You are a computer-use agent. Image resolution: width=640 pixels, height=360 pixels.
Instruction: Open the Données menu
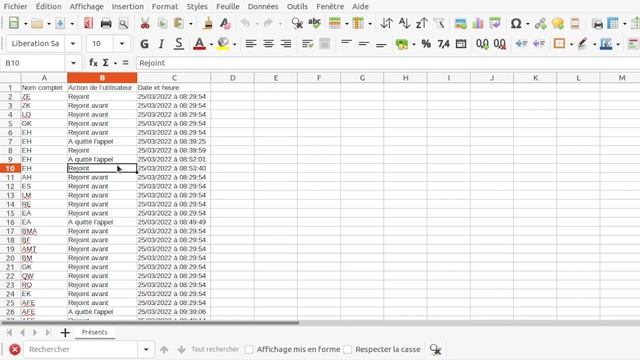[263, 7]
